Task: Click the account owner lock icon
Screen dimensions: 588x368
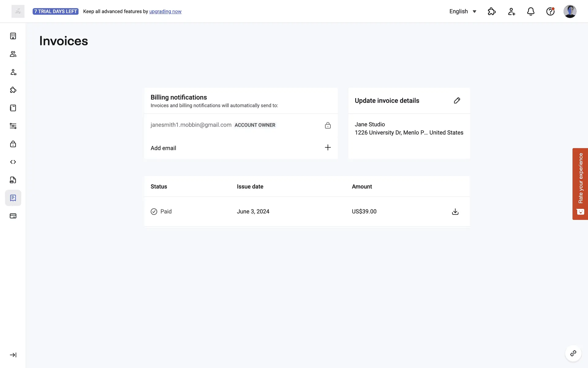Action: [x=328, y=125]
